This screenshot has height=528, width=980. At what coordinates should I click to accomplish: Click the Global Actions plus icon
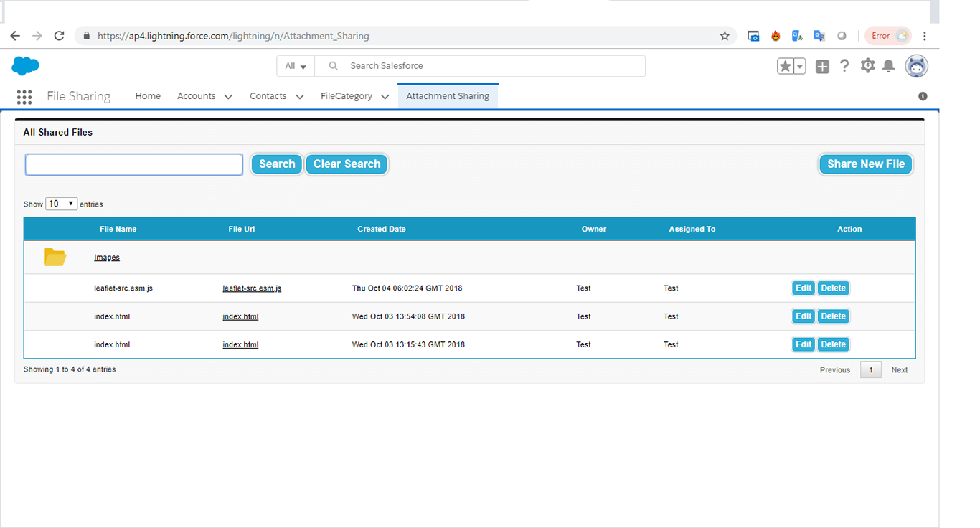coord(822,66)
